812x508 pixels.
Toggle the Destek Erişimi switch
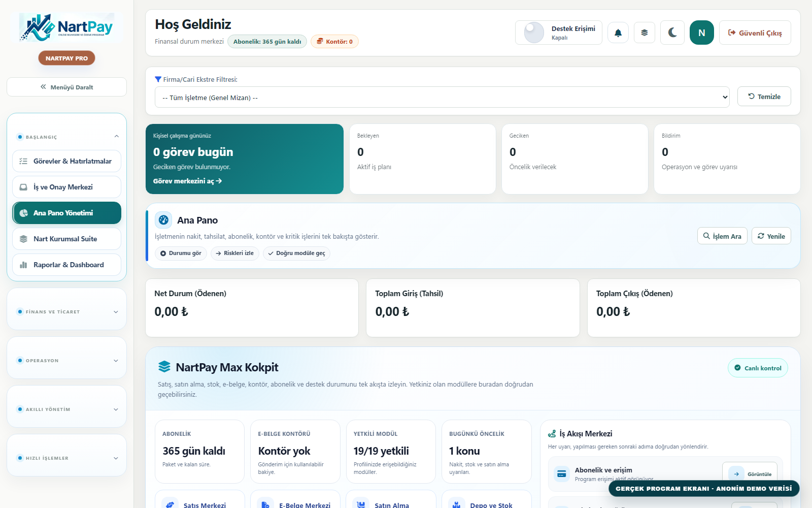pos(534,33)
